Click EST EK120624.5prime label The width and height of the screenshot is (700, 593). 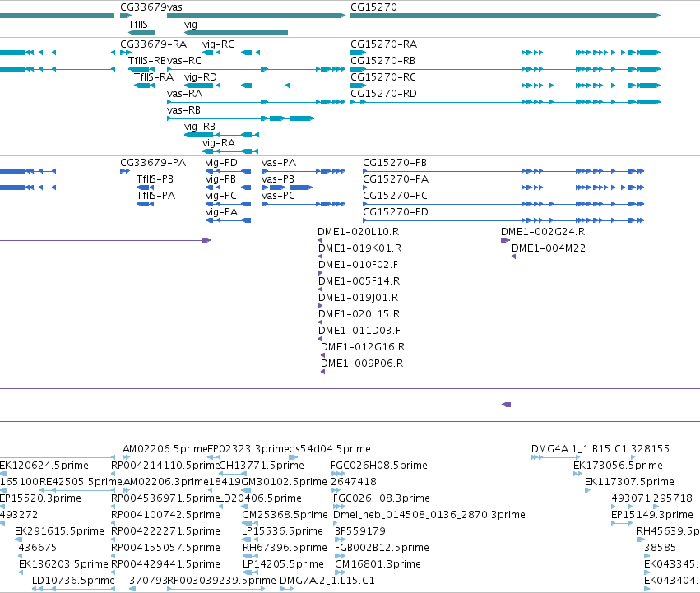pos(44,466)
